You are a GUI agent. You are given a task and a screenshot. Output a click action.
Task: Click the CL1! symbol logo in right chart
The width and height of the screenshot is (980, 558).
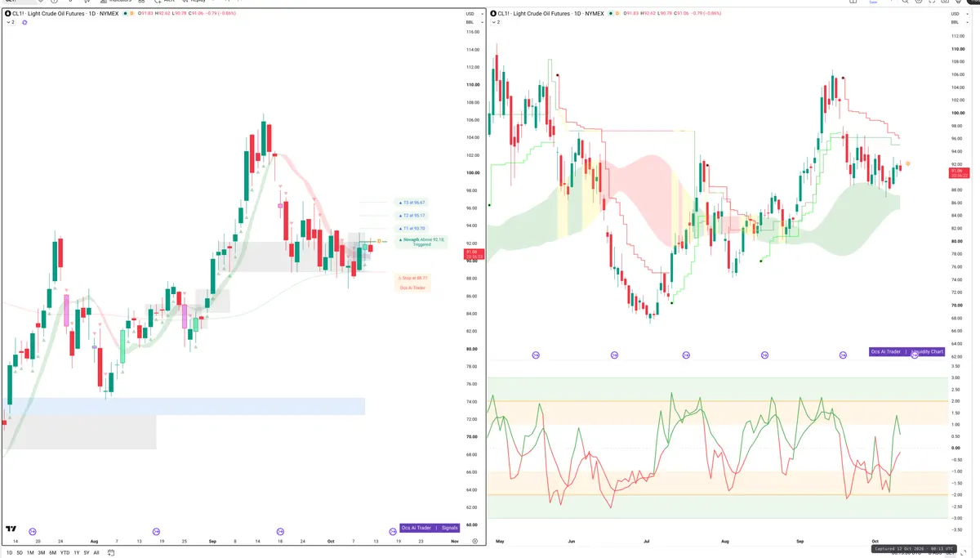pyautogui.click(x=494, y=13)
